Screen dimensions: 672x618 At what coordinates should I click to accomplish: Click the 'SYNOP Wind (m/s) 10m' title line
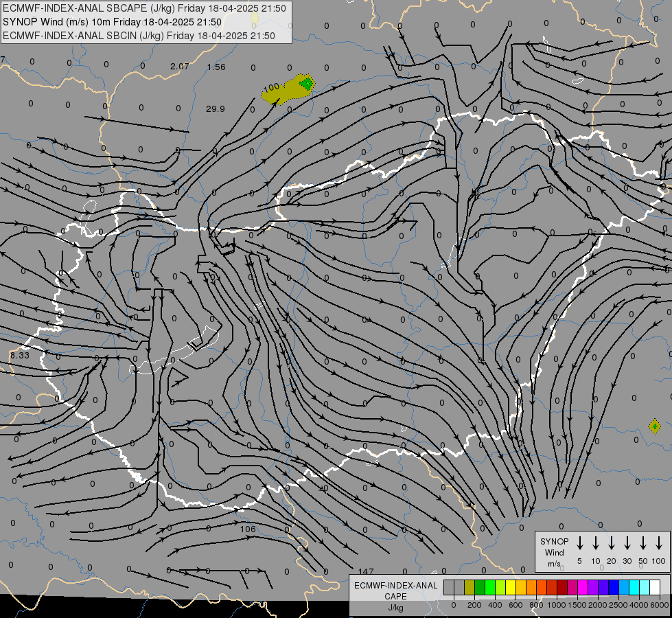113,22
